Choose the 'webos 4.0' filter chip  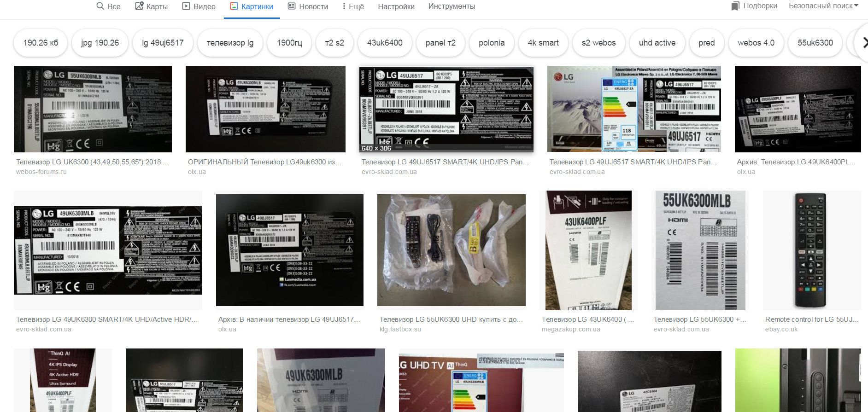click(x=756, y=43)
